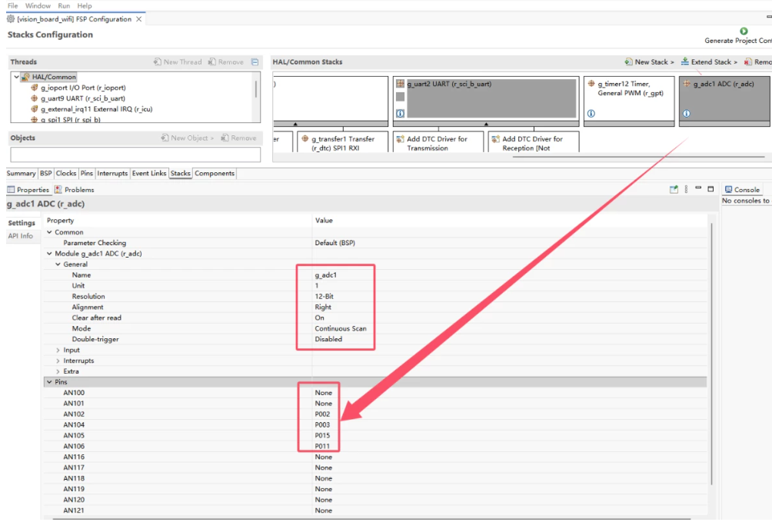Click the New Object icon button
The width and height of the screenshot is (772, 532).
pyautogui.click(x=165, y=138)
